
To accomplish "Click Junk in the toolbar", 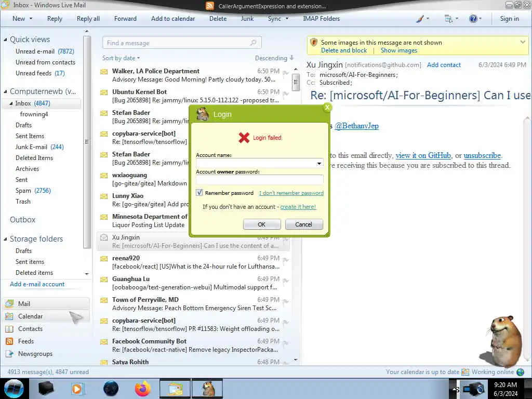I will tap(247, 19).
